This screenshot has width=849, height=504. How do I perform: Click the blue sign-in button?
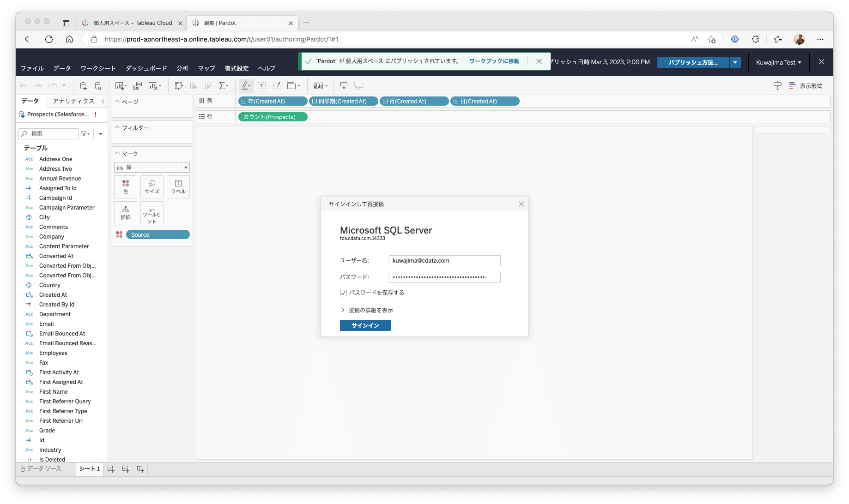tap(365, 325)
